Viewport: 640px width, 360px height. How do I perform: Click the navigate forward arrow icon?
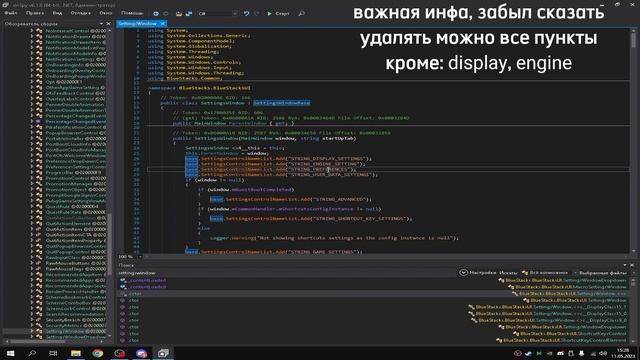click(x=166, y=13)
